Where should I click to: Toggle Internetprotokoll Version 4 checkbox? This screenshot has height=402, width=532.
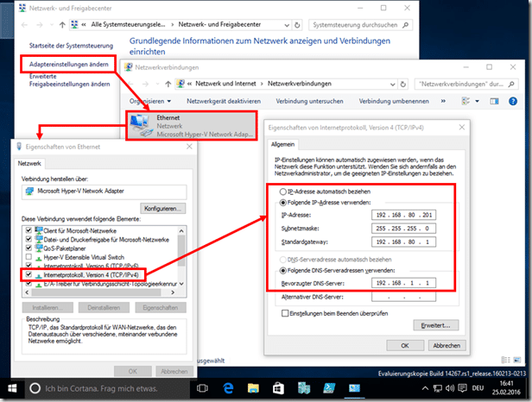click(28, 274)
